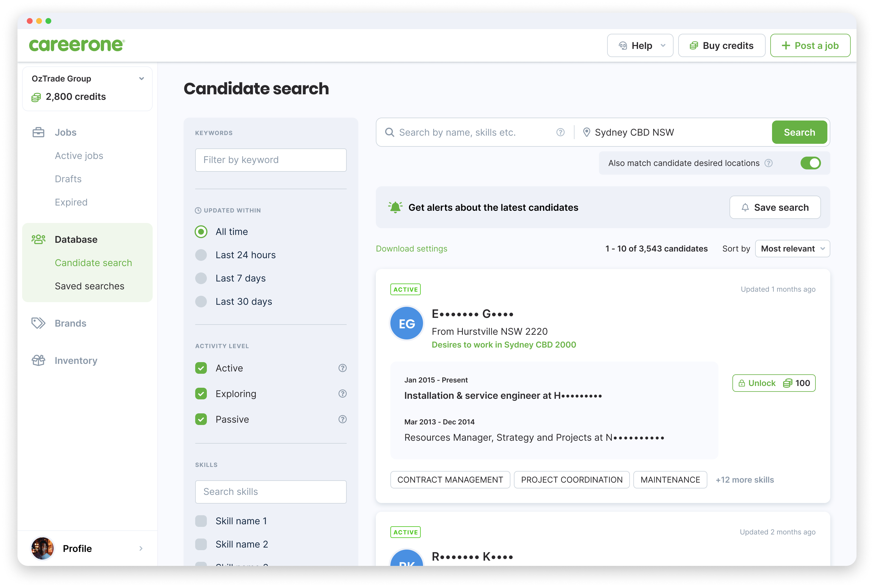Open the Help dropdown menu

click(640, 46)
